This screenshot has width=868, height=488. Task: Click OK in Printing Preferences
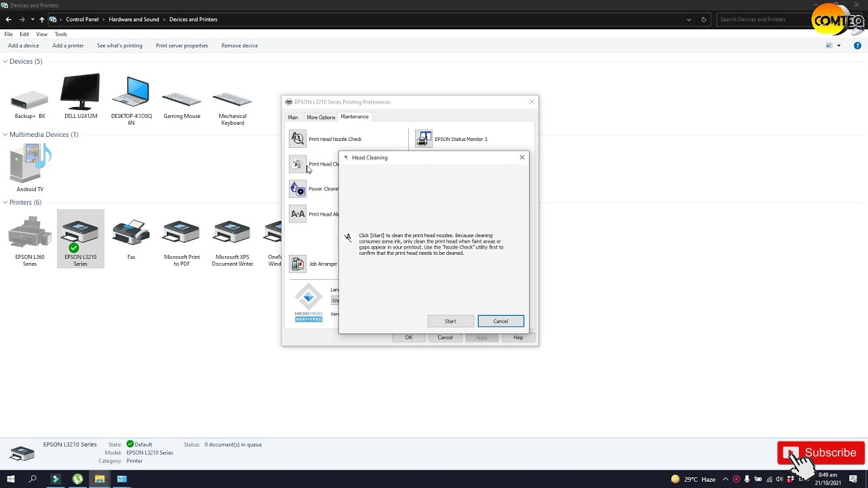click(409, 338)
